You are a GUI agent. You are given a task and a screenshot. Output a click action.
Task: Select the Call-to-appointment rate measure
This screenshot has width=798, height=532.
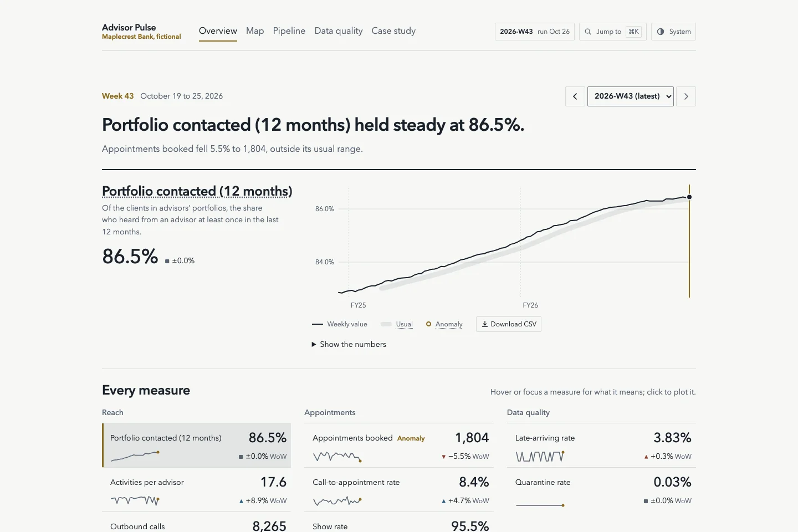(x=399, y=490)
